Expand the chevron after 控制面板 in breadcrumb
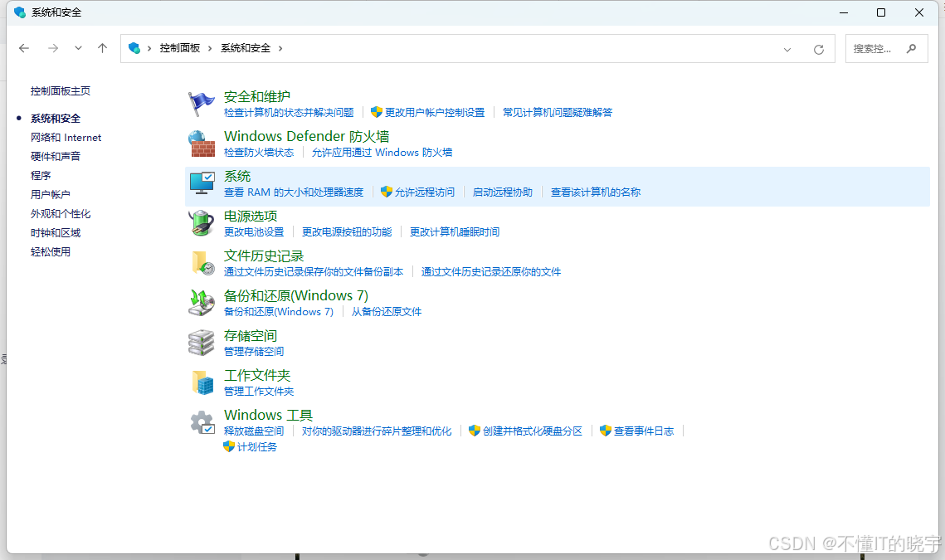Viewport: 945px width, 560px height. (210, 48)
